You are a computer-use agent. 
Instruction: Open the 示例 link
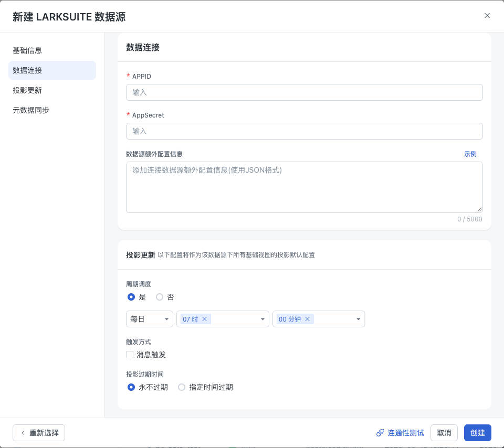[470, 154]
